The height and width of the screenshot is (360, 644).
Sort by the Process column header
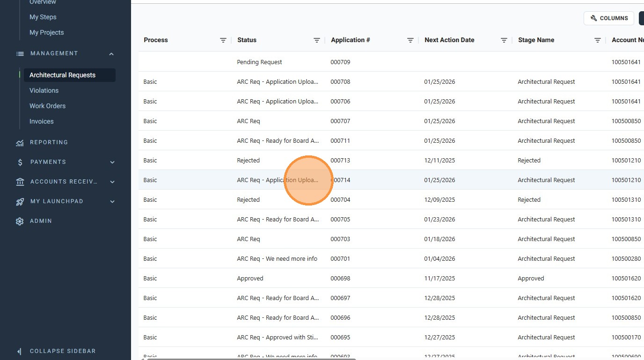click(x=156, y=40)
